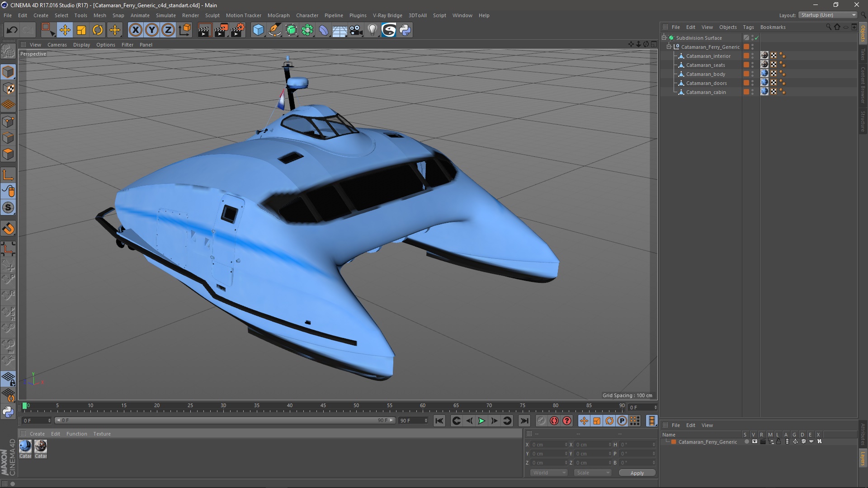Viewport: 868px width, 488px height.
Task: Select the Move tool
Action: (x=65, y=30)
